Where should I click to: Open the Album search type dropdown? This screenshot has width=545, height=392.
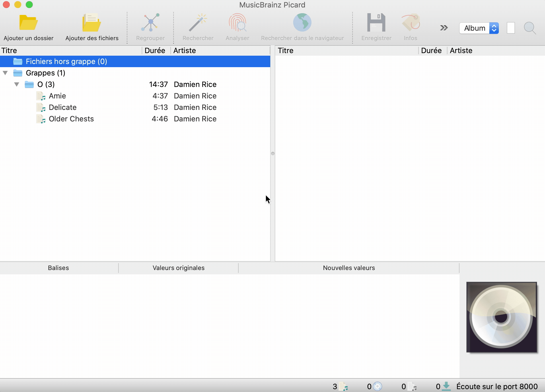[479, 28]
